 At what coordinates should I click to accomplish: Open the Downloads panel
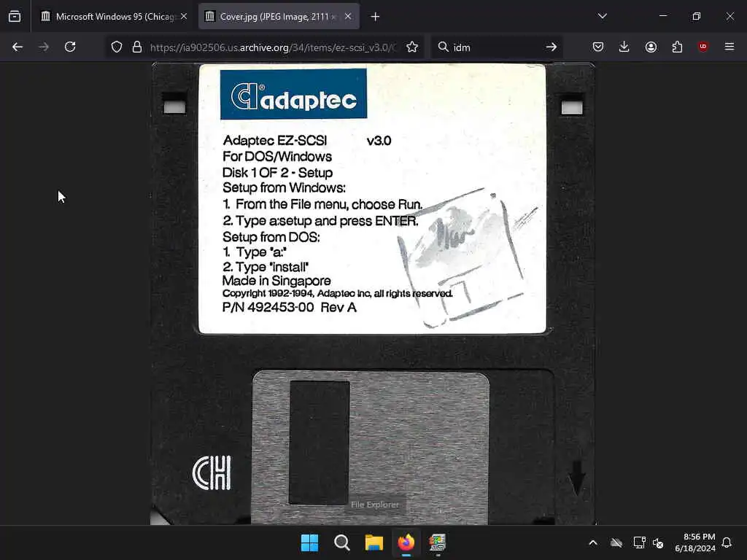click(624, 47)
